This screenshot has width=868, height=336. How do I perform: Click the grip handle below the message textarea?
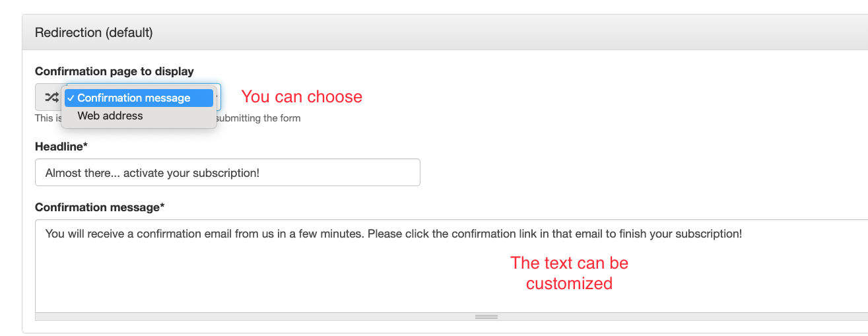click(486, 317)
